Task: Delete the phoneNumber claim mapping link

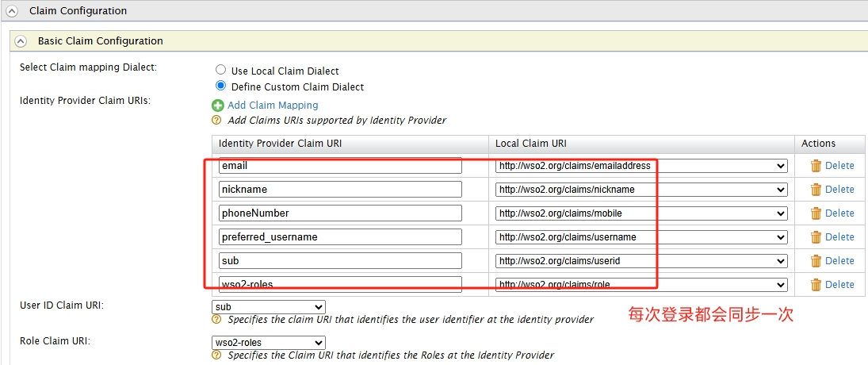Action: (839, 213)
